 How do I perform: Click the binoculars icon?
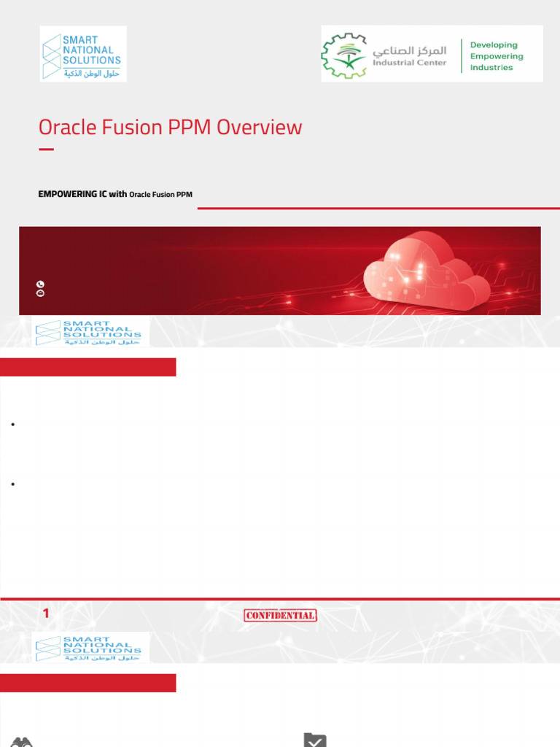[x=21, y=742]
